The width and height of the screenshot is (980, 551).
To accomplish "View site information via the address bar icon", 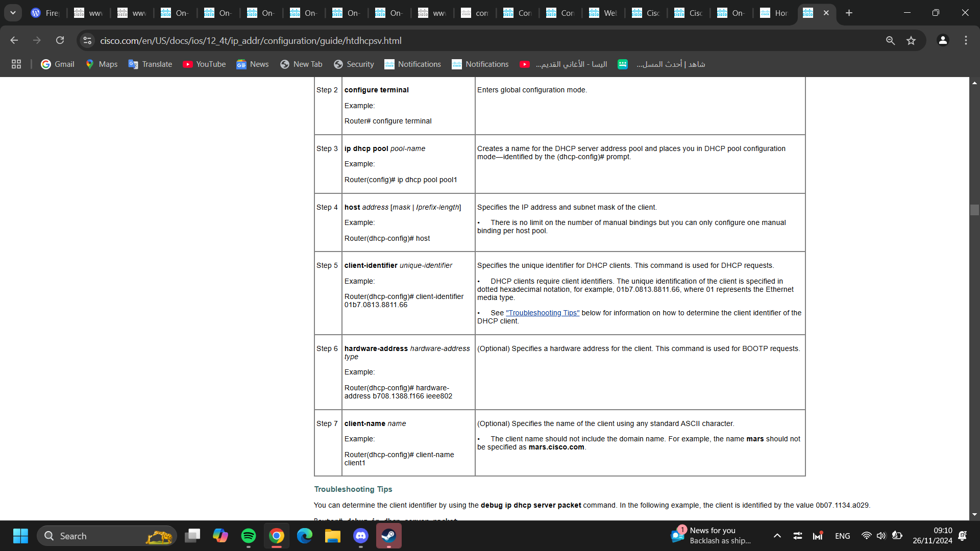I will [x=87, y=40].
